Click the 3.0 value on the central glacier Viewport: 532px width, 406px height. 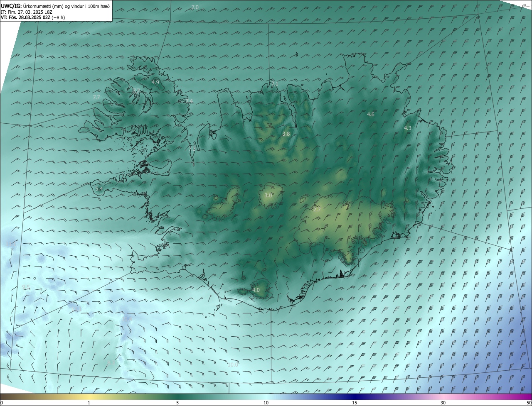point(268,195)
